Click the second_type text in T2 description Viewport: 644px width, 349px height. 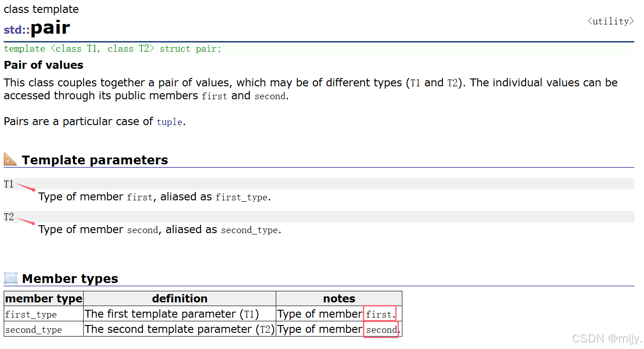tap(249, 230)
